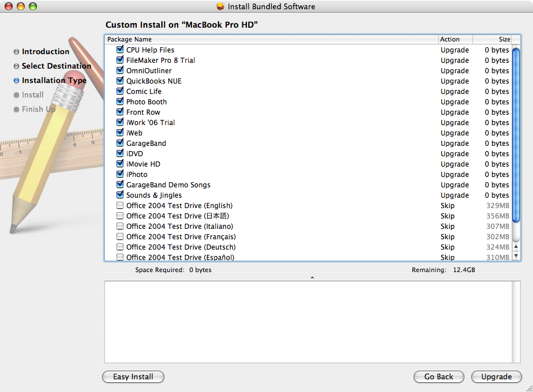The image size is (533, 392).
Task: Click the package description text area
Action: tap(308, 322)
